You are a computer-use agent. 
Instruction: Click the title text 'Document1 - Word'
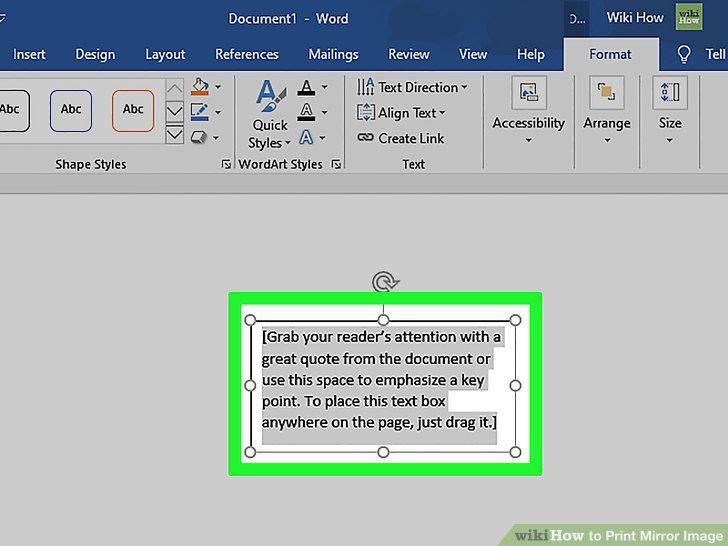point(288,19)
